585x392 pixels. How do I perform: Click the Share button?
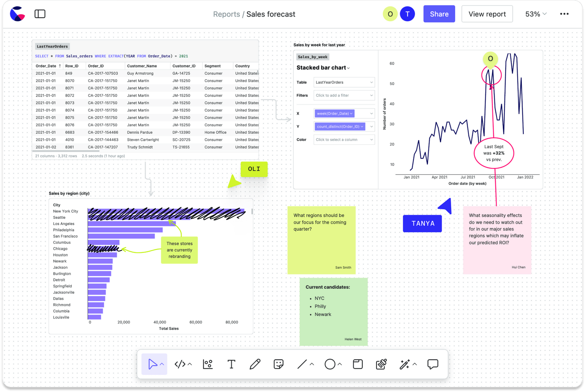[x=439, y=14]
